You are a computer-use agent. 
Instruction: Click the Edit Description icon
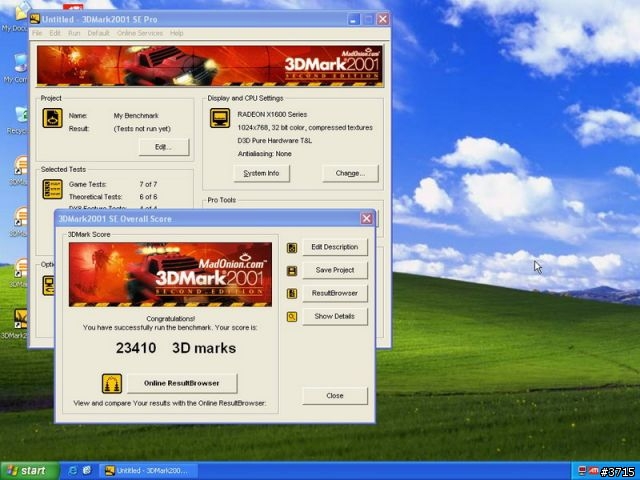click(292, 248)
